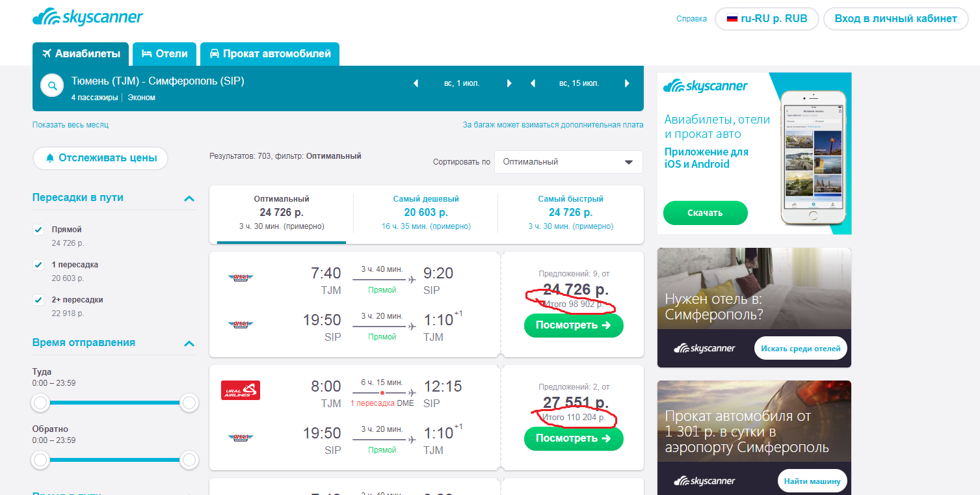The image size is (980, 495).
Task: Click Вход в личный кабинет button
Action: (x=896, y=19)
